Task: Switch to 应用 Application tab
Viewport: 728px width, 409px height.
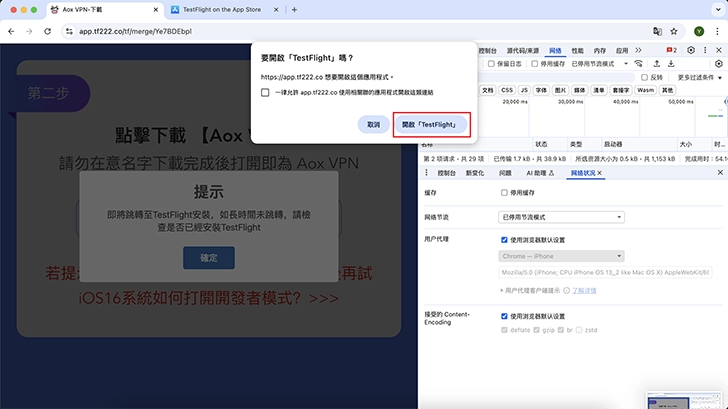Action: [x=622, y=51]
